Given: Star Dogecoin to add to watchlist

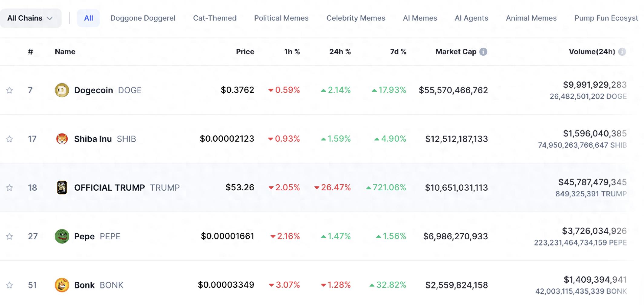Looking at the screenshot, I should [10, 90].
